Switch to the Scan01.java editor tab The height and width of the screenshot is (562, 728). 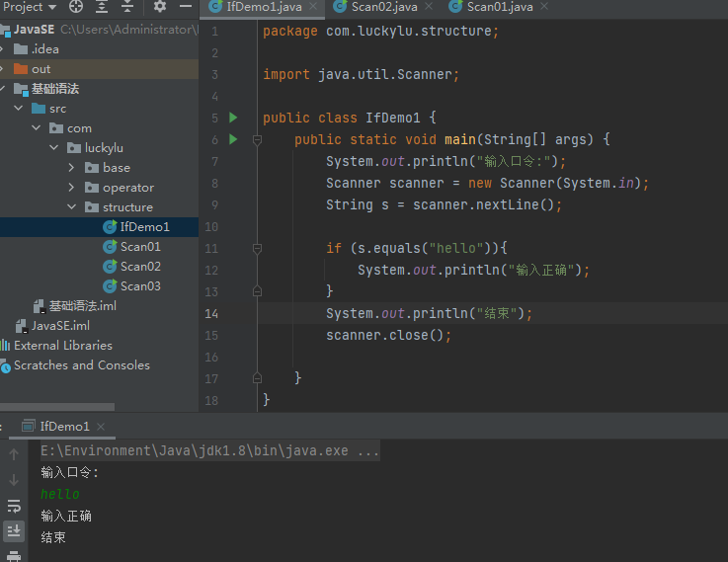[499, 8]
